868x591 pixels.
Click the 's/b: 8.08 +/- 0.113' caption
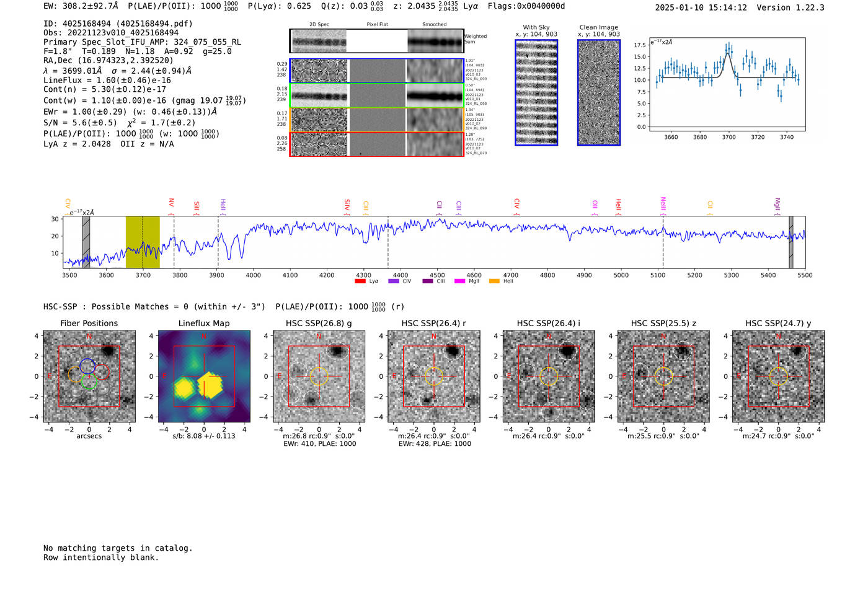[x=204, y=436]
